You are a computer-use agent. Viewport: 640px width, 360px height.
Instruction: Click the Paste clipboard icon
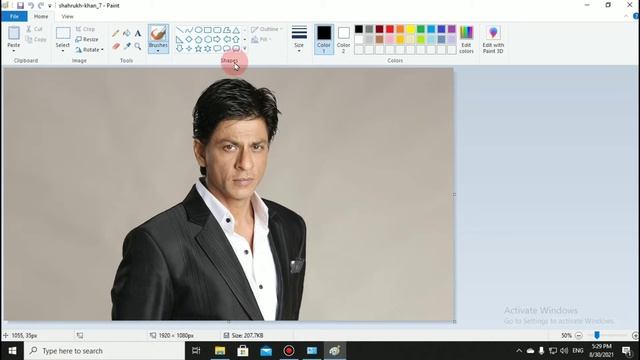[x=14, y=33]
